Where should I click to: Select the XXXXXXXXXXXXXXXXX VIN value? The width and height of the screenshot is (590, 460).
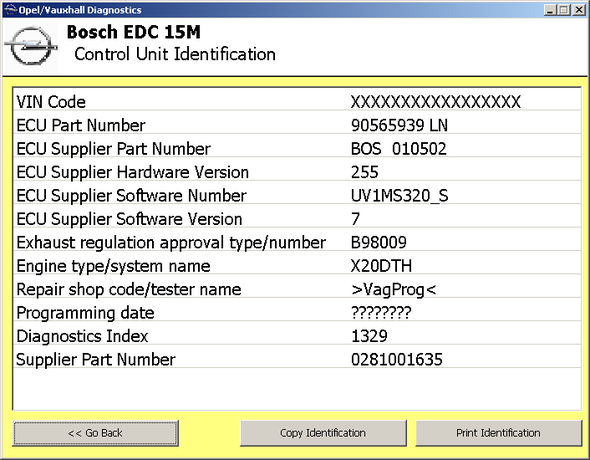point(436,102)
